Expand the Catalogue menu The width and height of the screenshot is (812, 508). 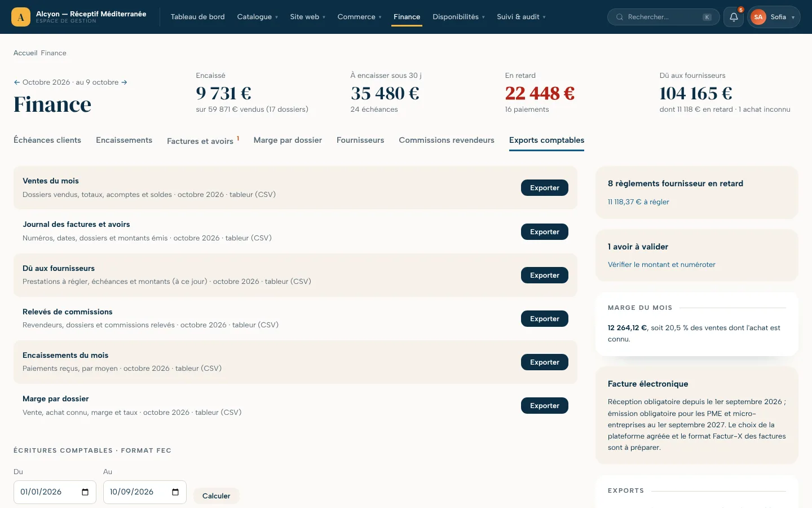(258, 17)
